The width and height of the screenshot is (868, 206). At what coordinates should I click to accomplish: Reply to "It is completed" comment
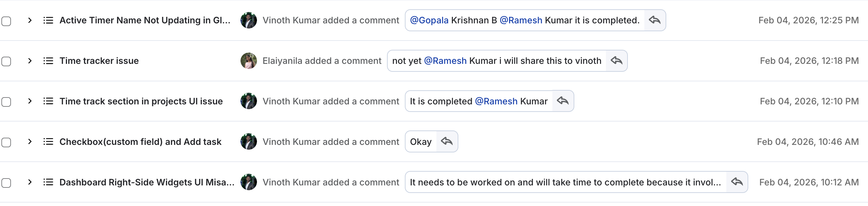coord(563,101)
